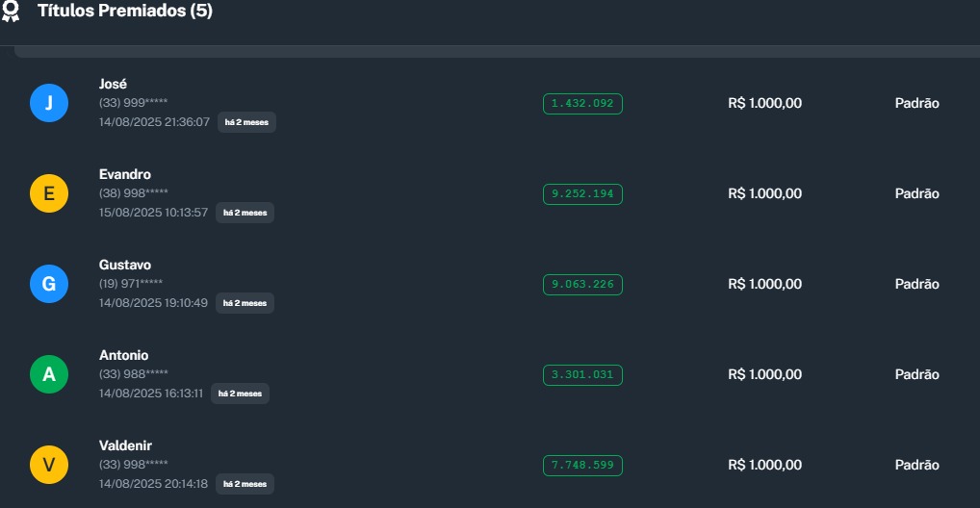Click Antonio's green A avatar

coord(49,374)
